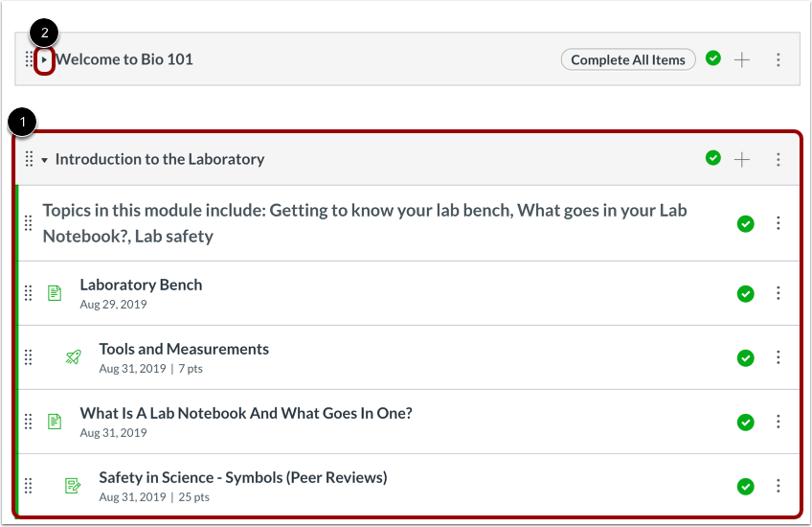
Task: Click the add item plus icon for Welcome to Bio 101
Action: [x=742, y=59]
